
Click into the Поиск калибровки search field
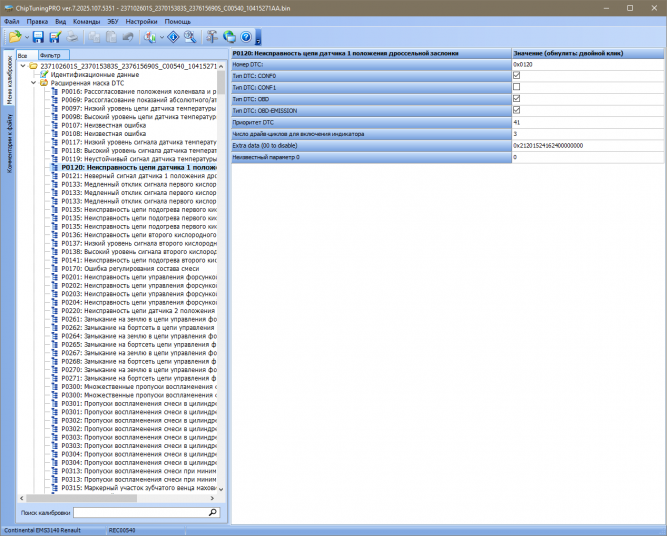tap(141, 512)
